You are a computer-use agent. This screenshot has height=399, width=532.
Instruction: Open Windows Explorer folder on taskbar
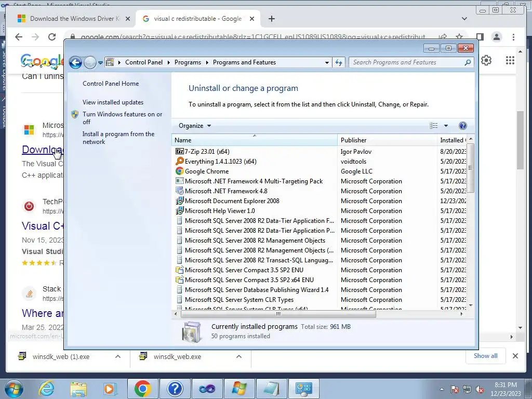[78, 389]
